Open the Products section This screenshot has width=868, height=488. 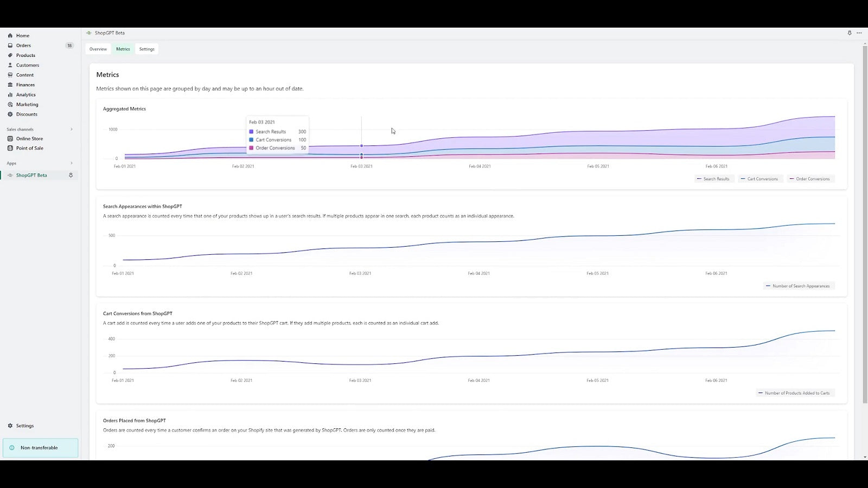tap(25, 55)
